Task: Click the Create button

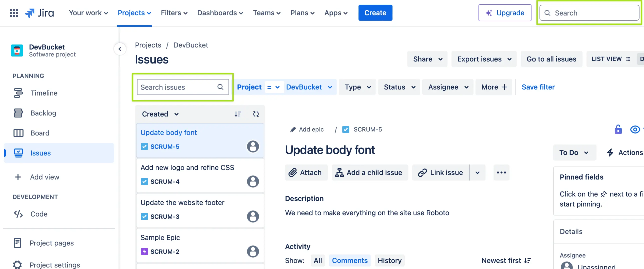Action: pos(375,13)
